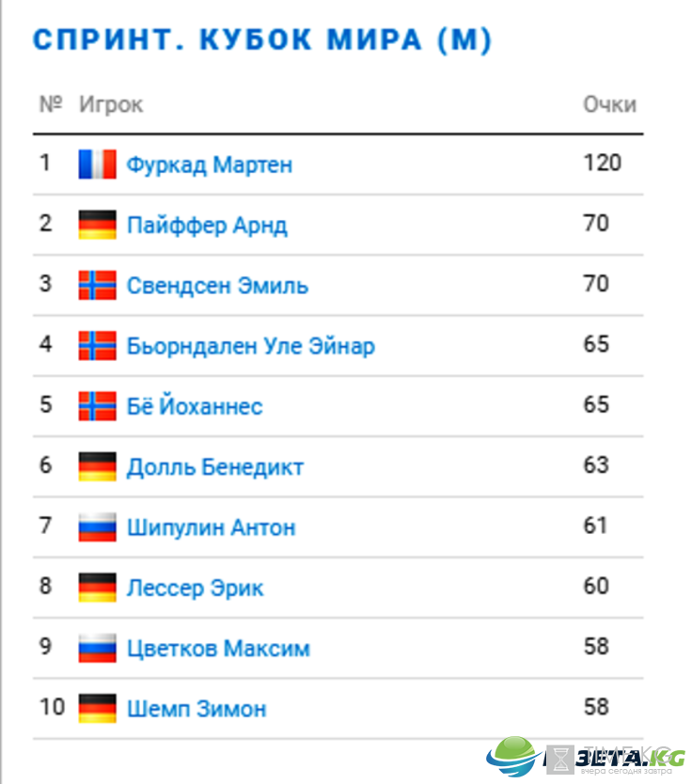Click the Russian flag beside Цветков Максим

pos(98,648)
